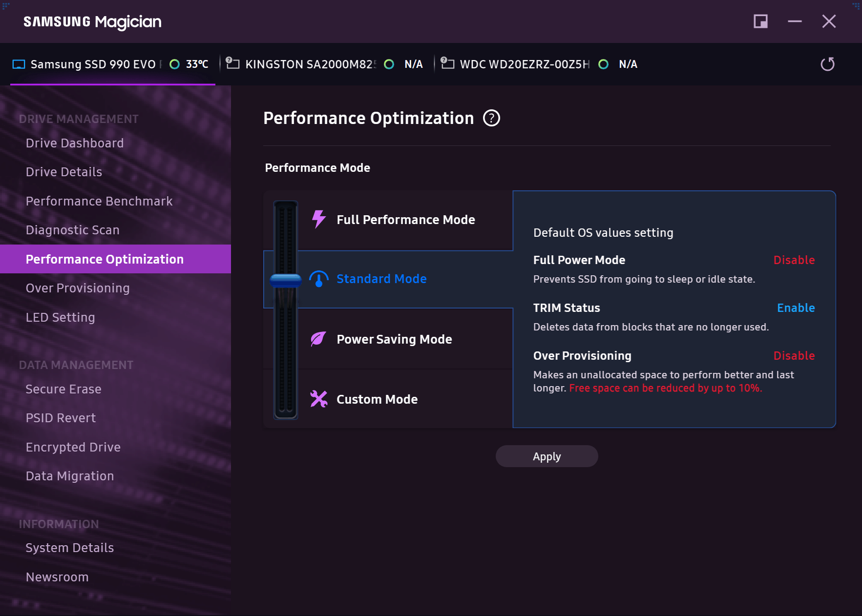
Task: Select Custom Mode option
Action: coord(377,399)
